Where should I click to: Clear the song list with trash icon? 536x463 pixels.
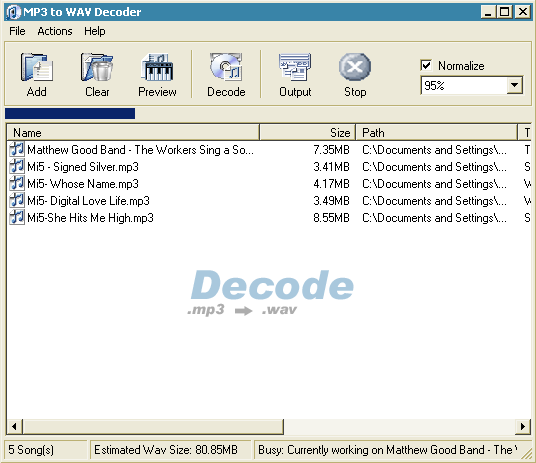click(x=97, y=67)
